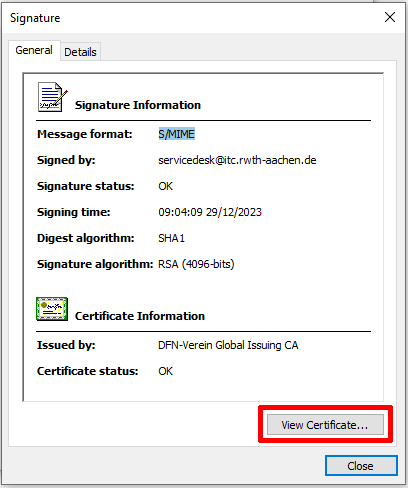Viewport: 408px width, 488px height.
Task: Click the Signature algorithm label
Action: (x=95, y=264)
